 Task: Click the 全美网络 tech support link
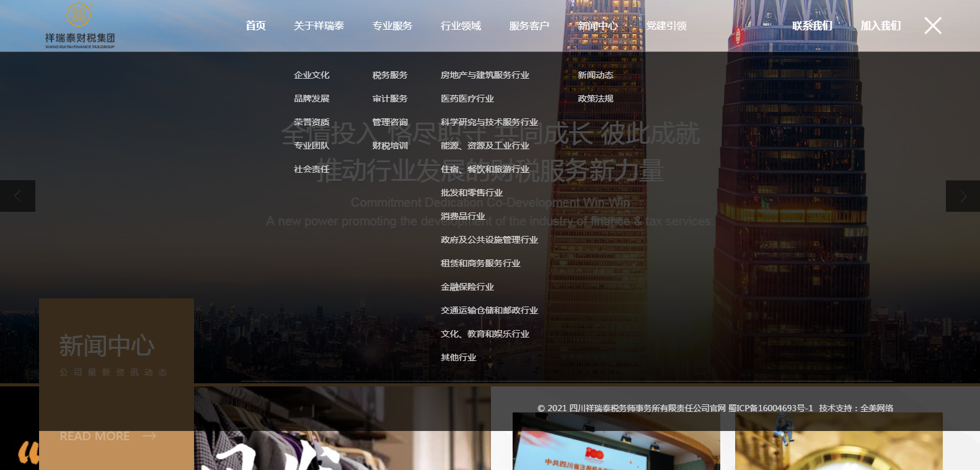pos(876,408)
